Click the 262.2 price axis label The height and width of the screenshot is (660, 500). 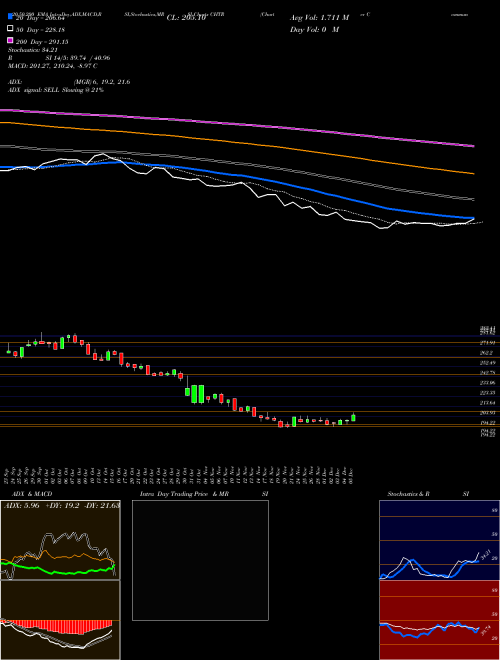[x=488, y=353]
